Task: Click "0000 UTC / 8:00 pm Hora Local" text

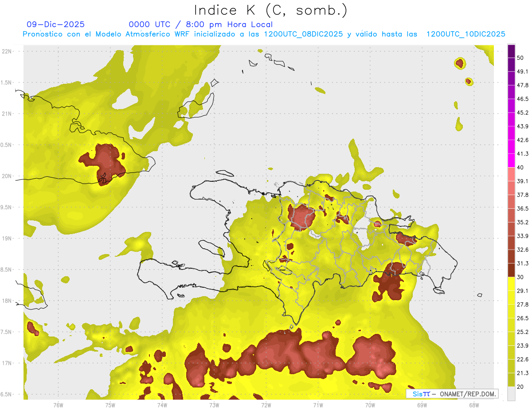Action: pos(200,24)
